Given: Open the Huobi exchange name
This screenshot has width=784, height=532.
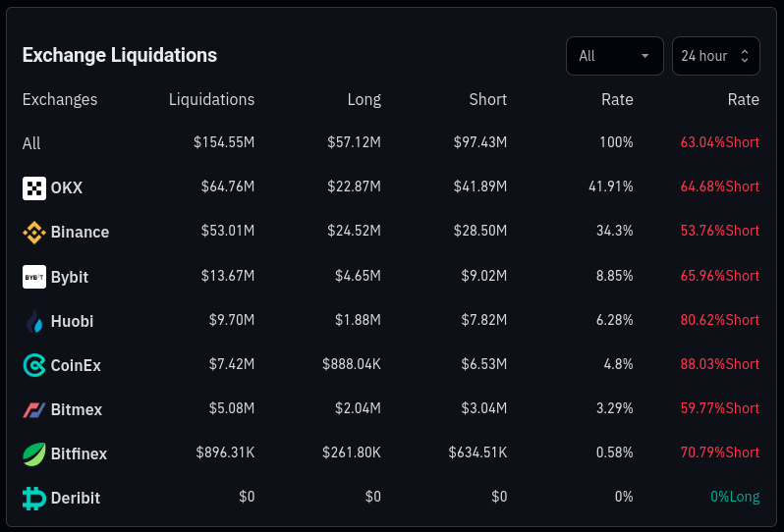Looking at the screenshot, I should pyautogui.click(x=72, y=321).
